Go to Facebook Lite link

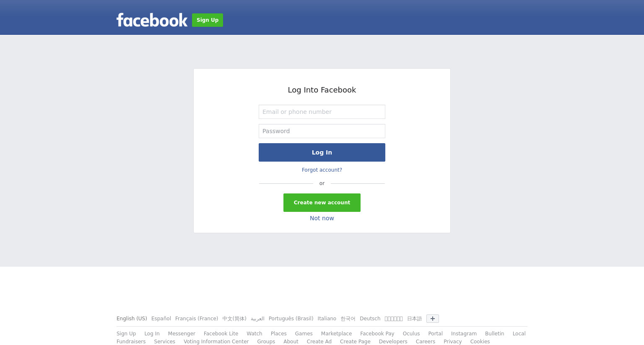(x=221, y=334)
